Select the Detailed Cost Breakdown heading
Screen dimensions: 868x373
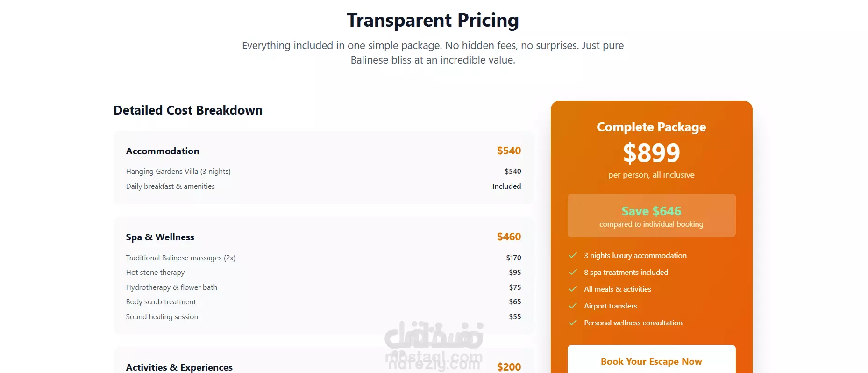click(188, 110)
